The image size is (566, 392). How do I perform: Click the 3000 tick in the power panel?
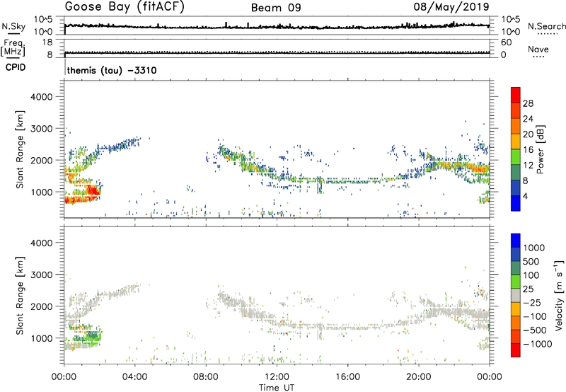(x=42, y=129)
